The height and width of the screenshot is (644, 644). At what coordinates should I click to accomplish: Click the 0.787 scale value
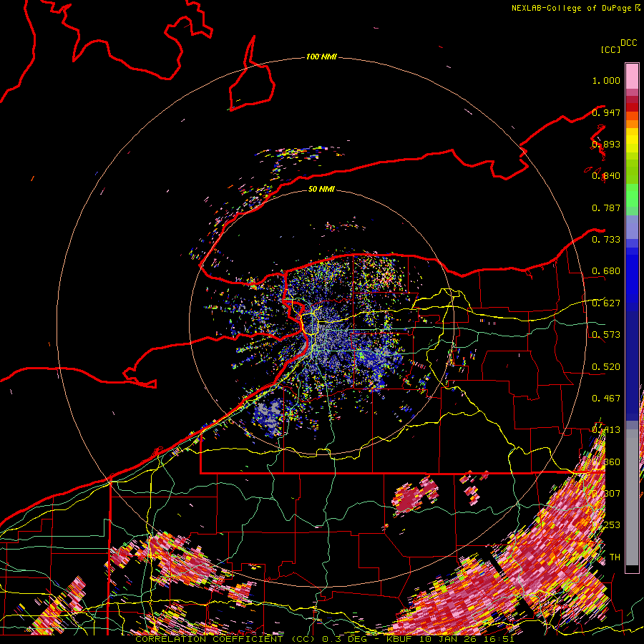[x=606, y=208]
